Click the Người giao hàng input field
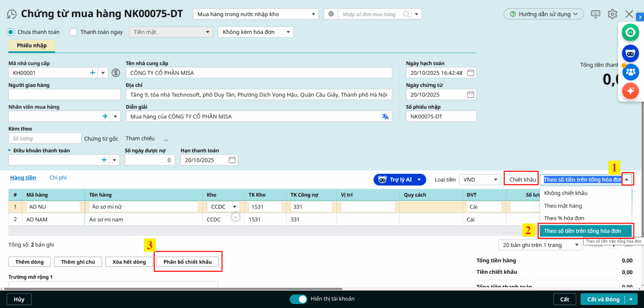Screen dimensions: 644x308 point(64,95)
